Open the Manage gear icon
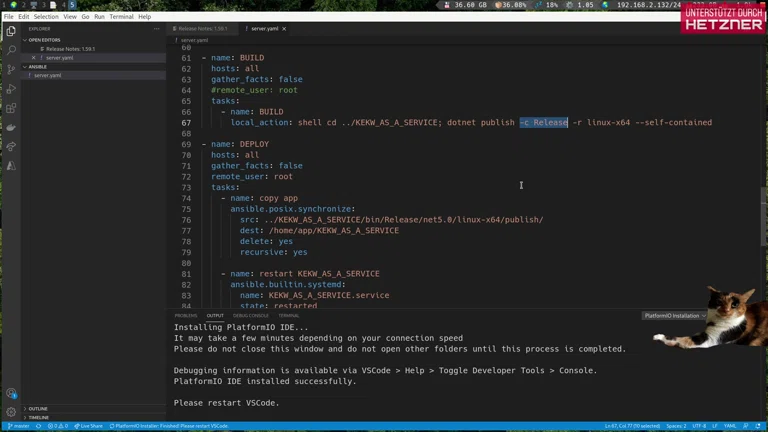 tap(11, 411)
